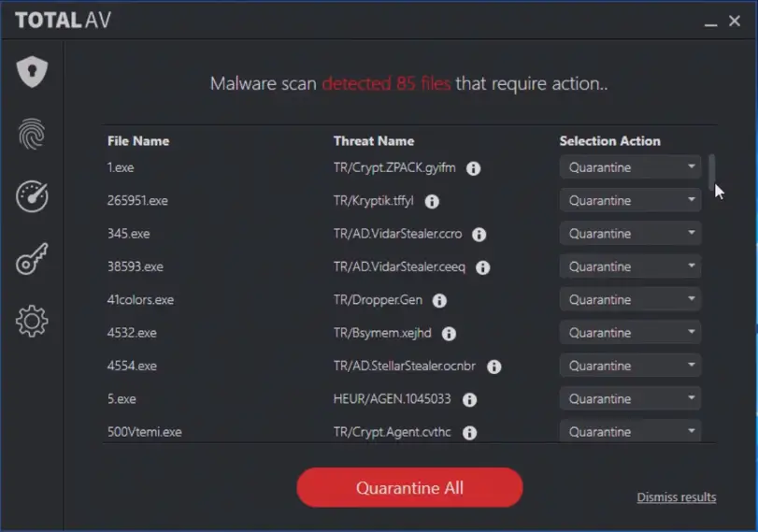Open action dropdown for 41colors.exe
The image size is (758, 532).
630,299
